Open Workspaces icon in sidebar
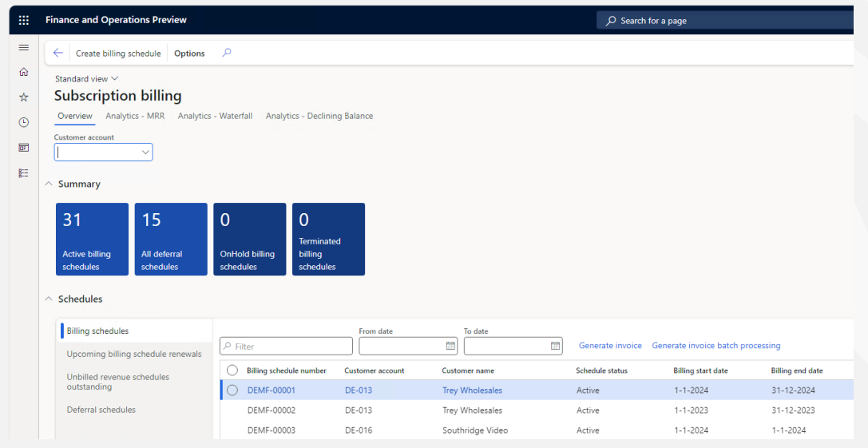Screen dimensions: 868x448 pyautogui.click(x=24, y=148)
